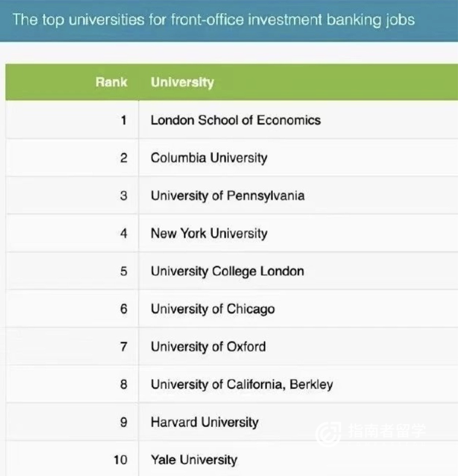Screen dimensions: 458x476
Task: Select University of California, Berkley entry
Action: point(241,385)
